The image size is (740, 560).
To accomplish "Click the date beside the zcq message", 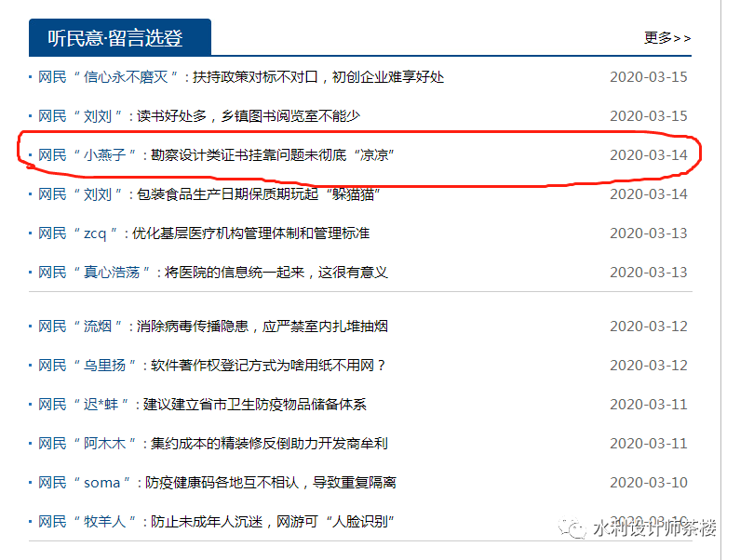I will (648, 233).
